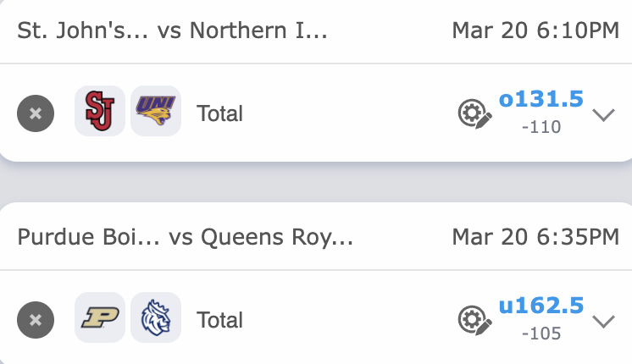
Task: Expand the o131.5 bet details chevron
Action: (x=603, y=114)
